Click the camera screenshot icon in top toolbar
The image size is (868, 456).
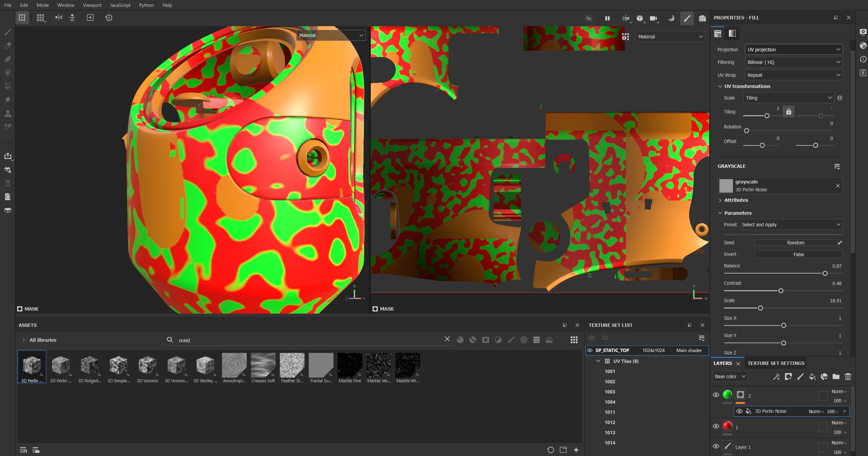tap(702, 18)
